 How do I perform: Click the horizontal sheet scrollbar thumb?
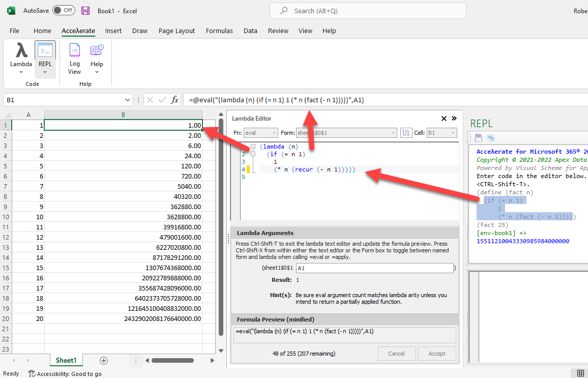pyautogui.click(x=172, y=360)
